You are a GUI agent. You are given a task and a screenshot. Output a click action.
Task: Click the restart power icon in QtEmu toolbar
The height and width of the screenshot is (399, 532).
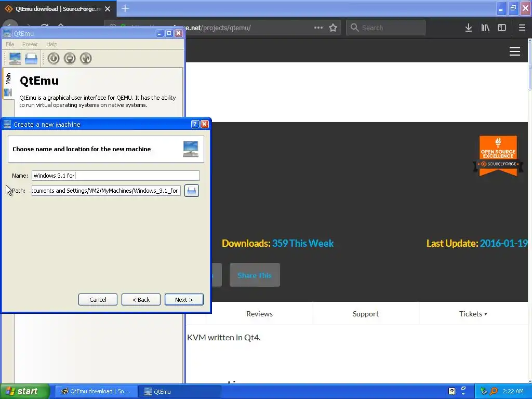[86, 58]
